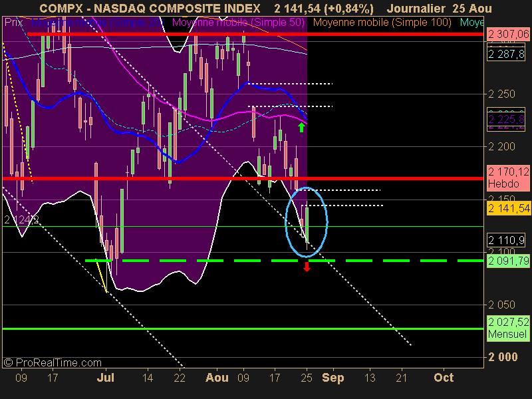Click the 2 124,2 level label at left

pos(21,220)
